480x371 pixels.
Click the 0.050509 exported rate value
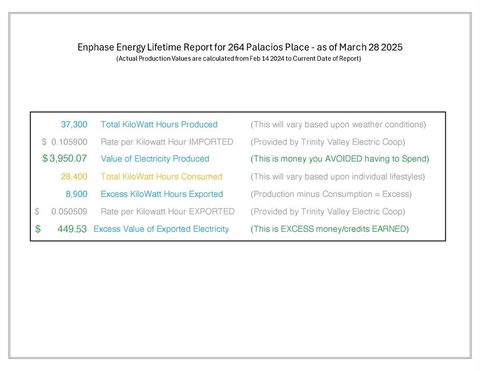(69, 212)
